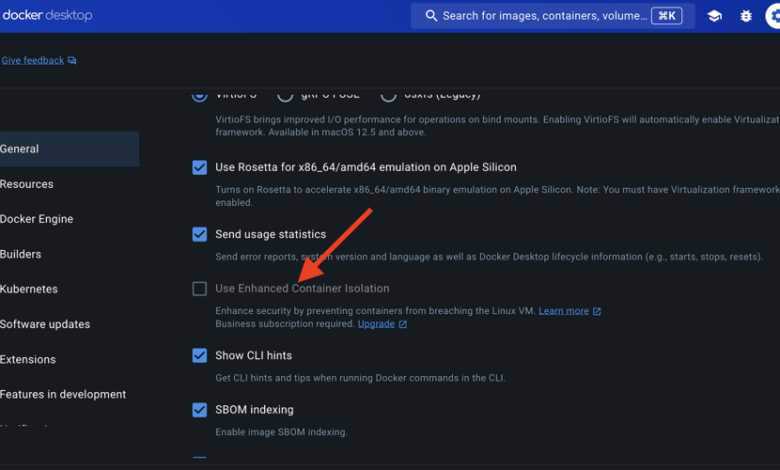
Task: Click 'VirtioFS brings improved I/O performance' description
Action: 497,126
